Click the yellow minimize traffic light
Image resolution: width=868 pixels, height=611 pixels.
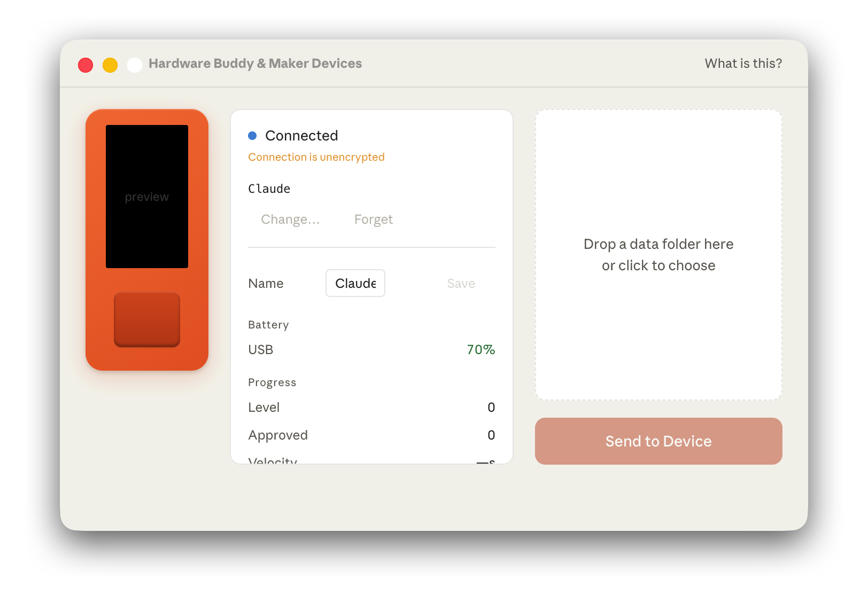coord(110,65)
